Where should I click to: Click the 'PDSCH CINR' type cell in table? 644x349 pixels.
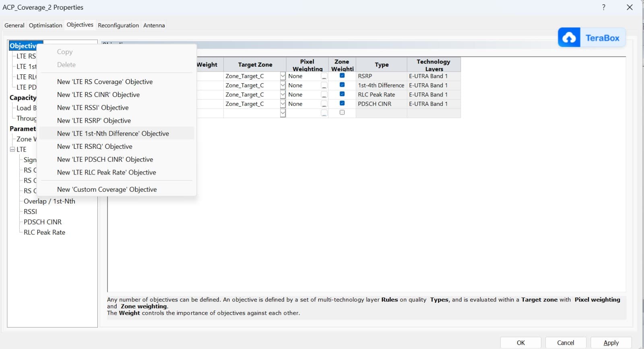(x=382, y=104)
